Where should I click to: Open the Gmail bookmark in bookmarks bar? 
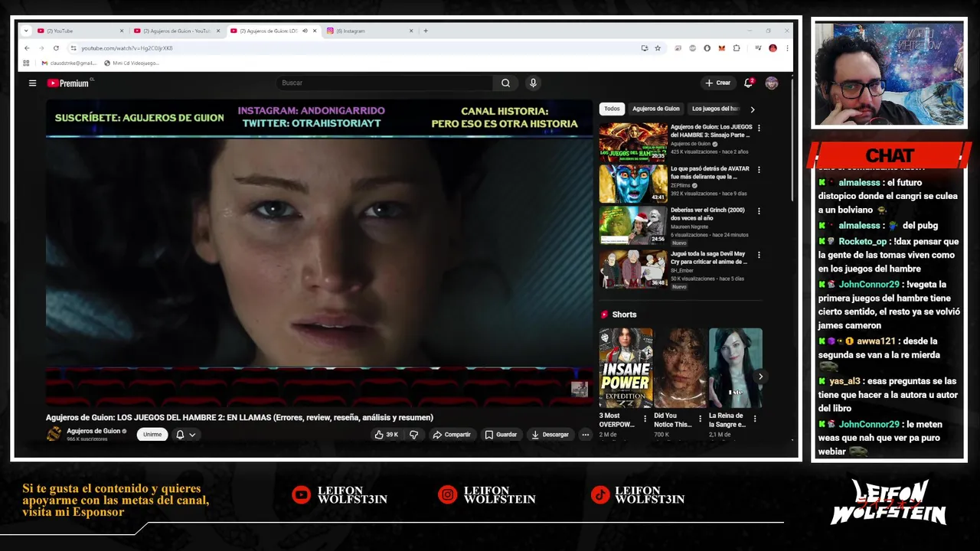pos(68,63)
